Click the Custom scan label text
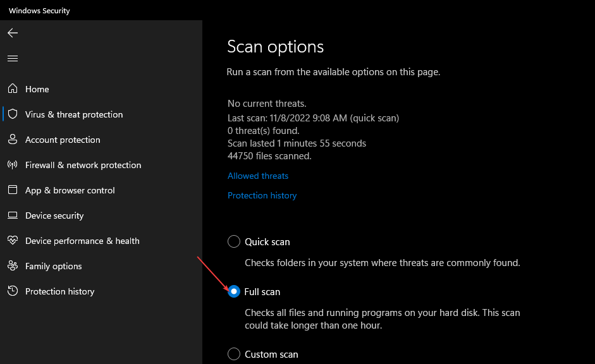 pyautogui.click(x=272, y=355)
